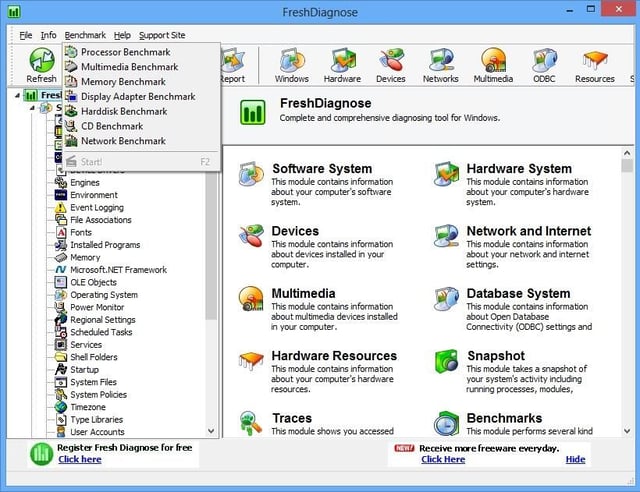Viewport: 640px width, 492px height.
Task: Open the Windows toolbar module
Action: click(291, 65)
